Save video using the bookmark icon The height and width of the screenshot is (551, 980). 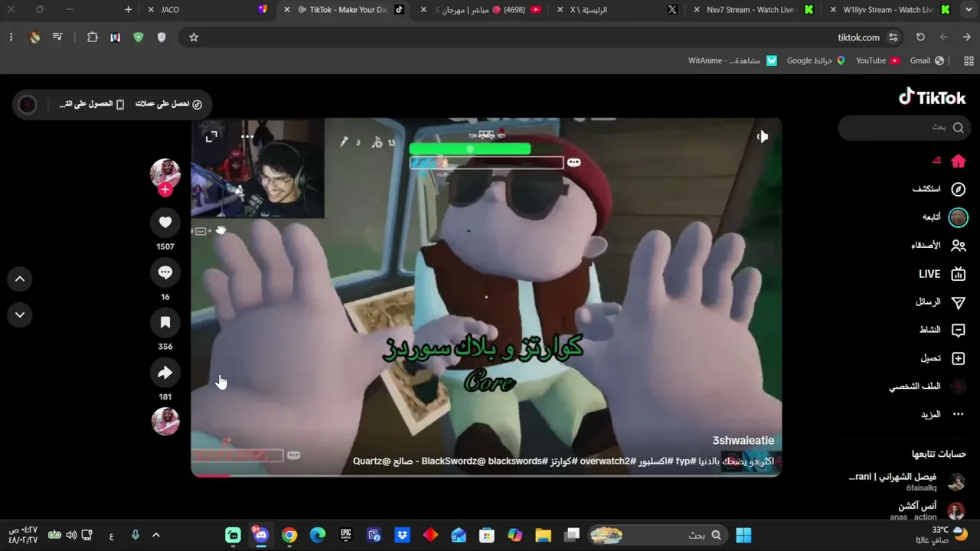click(165, 323)
